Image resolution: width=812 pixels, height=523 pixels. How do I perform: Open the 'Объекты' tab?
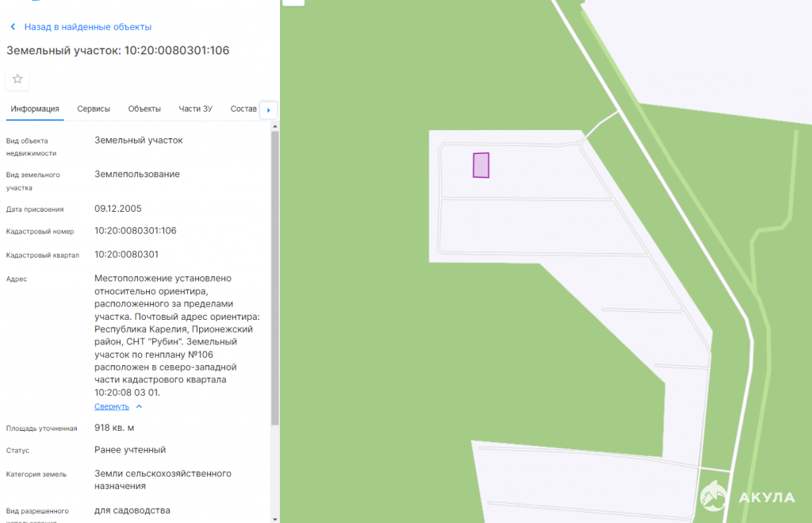tap(144, 109)
